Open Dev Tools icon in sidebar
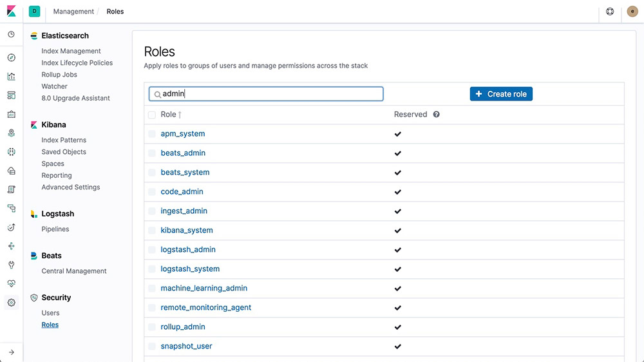The image size is (644, 362). 12,265
